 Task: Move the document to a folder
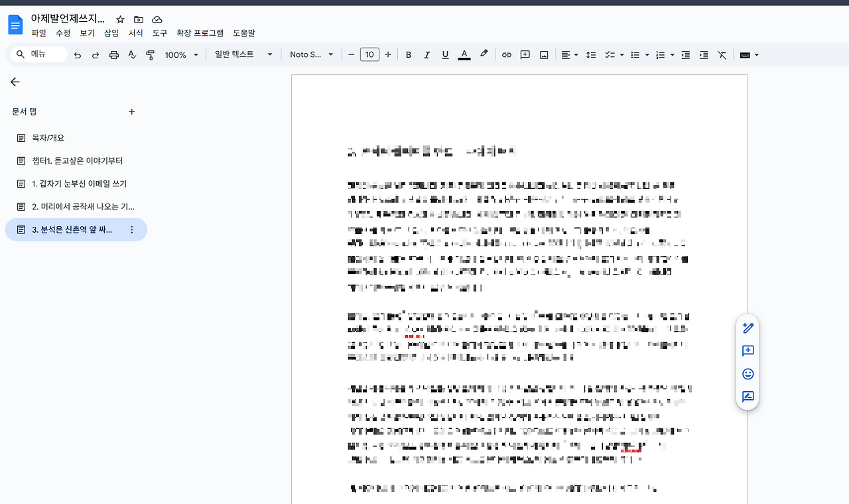coord(138,20)
